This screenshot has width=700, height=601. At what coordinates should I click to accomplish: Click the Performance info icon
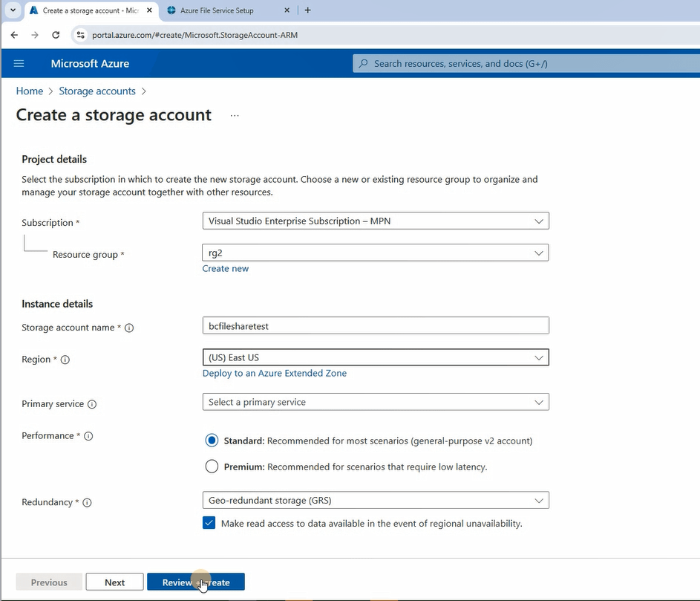(x=88, y=436)
